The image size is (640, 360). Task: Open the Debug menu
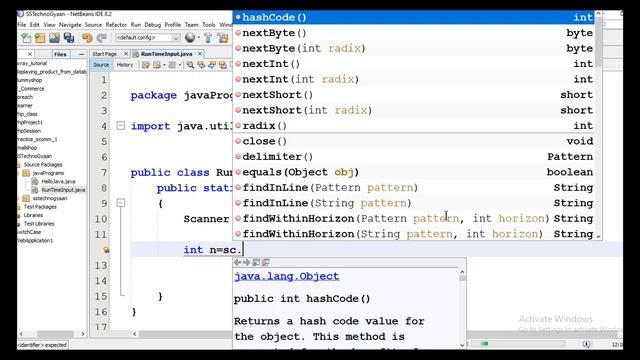tap(153, 25)
